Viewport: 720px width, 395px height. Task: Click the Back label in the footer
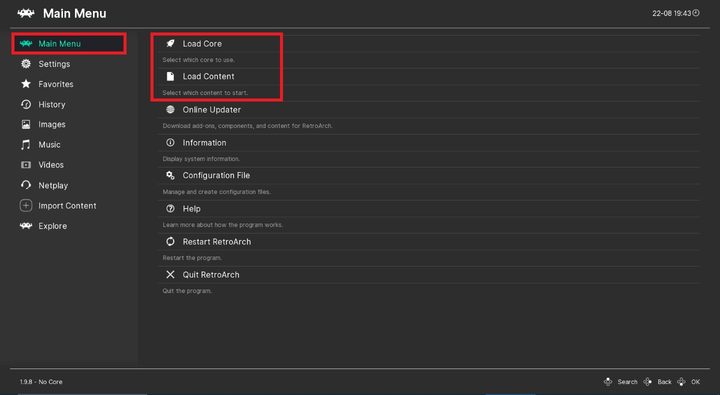click(x=664, y=382)
